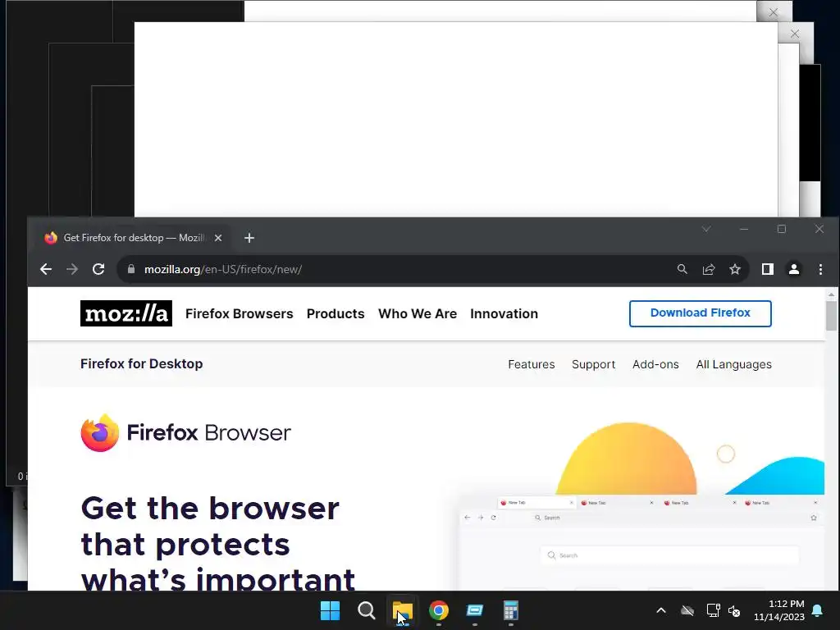The width and height of the screenshot is (840, 630).
Task: Open a new tab with plus button
Action: tap(249, 238)
